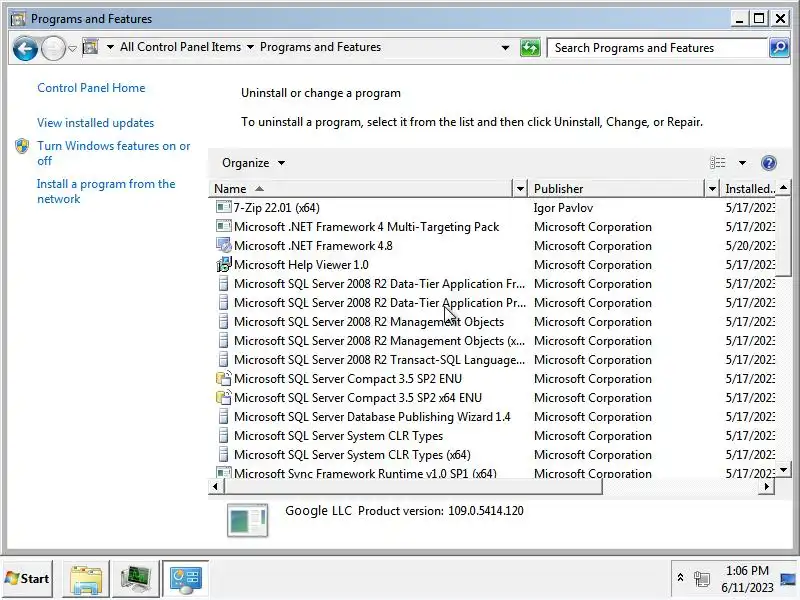This screenshot has width=800, height=600.
Task: Select 7-Zip 22.01 (x64) entry
Action: (277, 208)
